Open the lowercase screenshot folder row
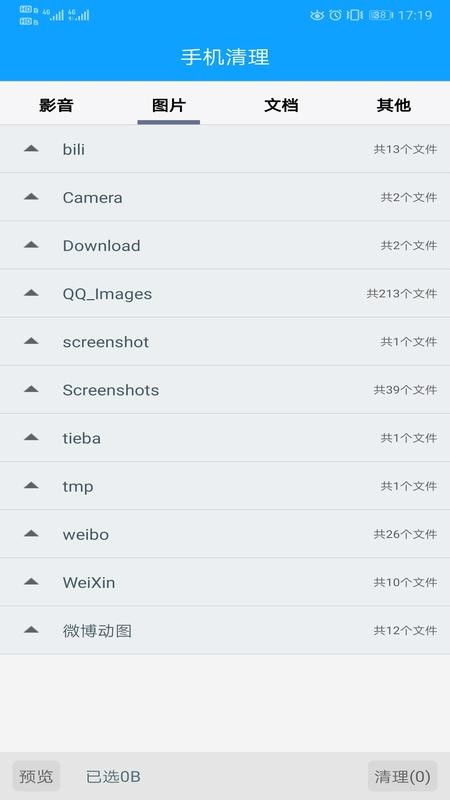Viewport: 450px width, 800px height. (x=225, y=341)
